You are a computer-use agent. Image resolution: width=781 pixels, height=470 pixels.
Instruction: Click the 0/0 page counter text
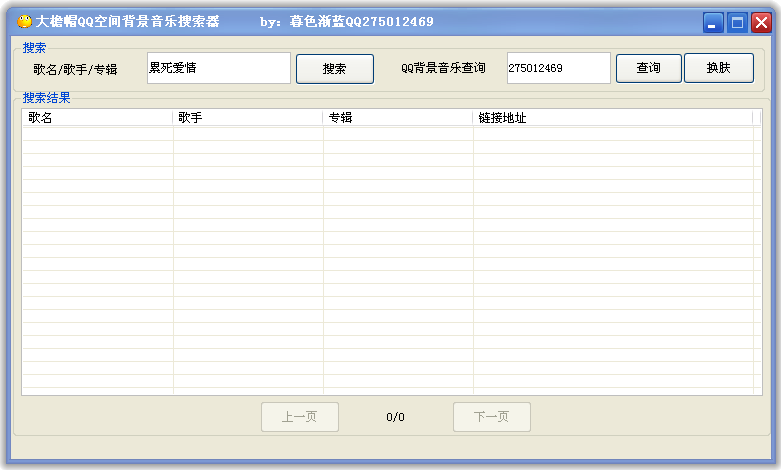tap(395, 417)
